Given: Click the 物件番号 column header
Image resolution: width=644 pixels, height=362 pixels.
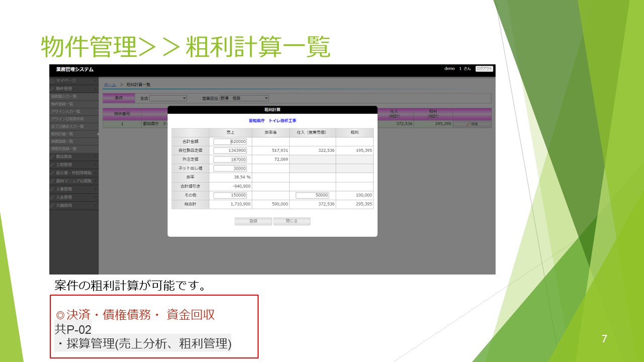Looking at the screenshot, I should tap(122, 114).
